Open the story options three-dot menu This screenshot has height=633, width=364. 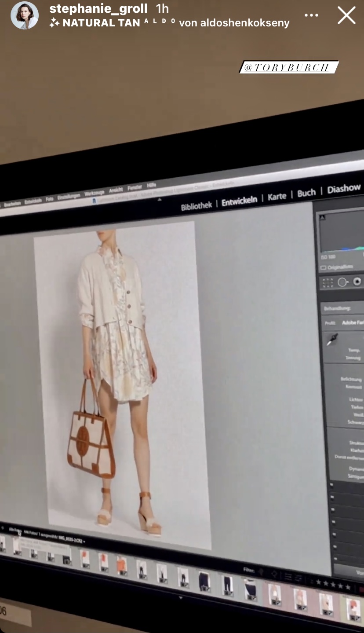click(311, 15)
